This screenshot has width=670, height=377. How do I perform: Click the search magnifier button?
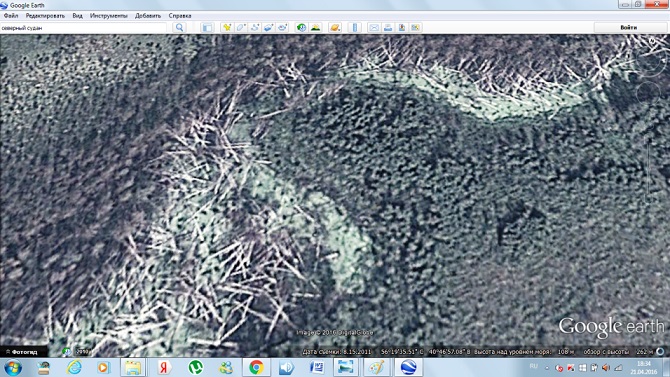point(179,27)
